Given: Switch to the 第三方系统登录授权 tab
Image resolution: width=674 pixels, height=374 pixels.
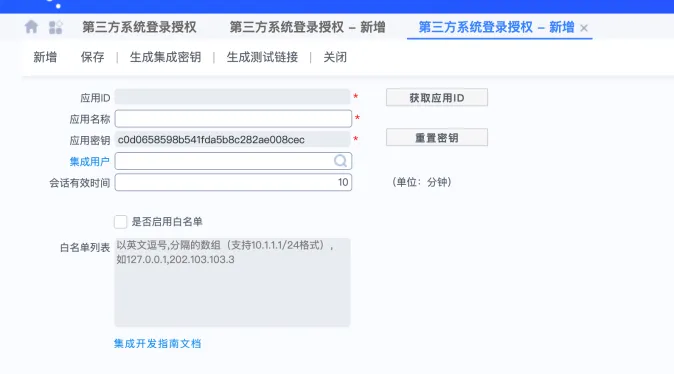Looking at the screenshot, I should tap(139, 27).
